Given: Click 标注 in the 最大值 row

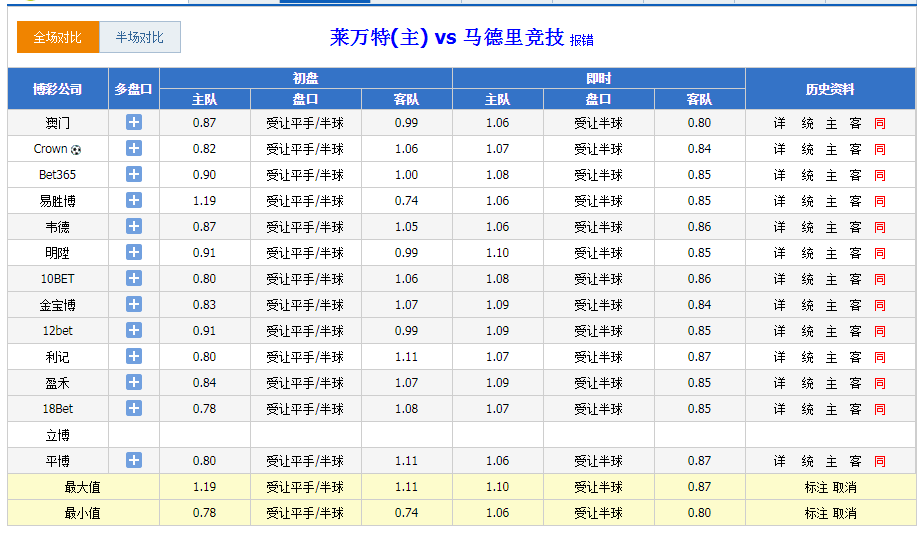Looking at the screenshot, I should click(x=816, y=487).
